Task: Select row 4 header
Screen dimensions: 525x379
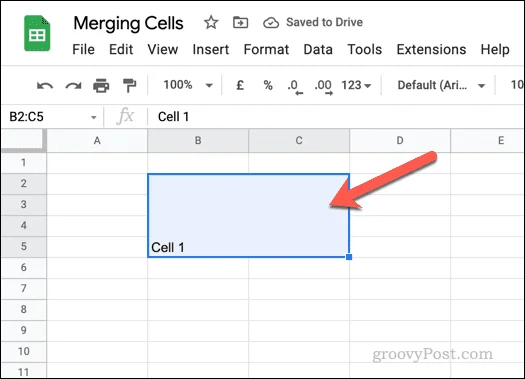Action: pyautogui.click(x=23, y=226)
